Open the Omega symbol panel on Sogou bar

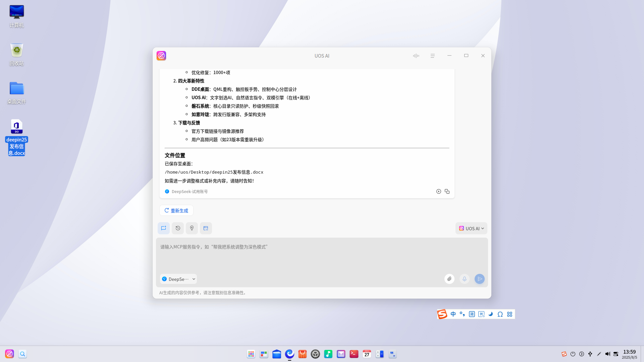[500, 314]
